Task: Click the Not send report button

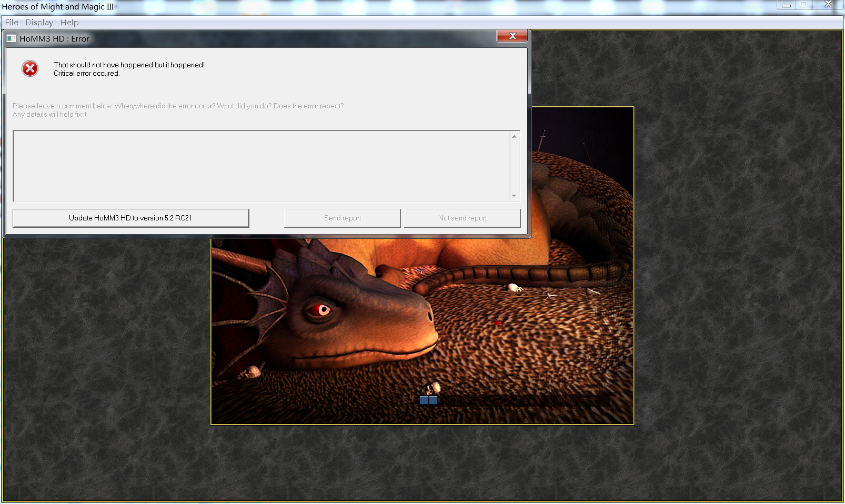Action: (x=462, y=218)
